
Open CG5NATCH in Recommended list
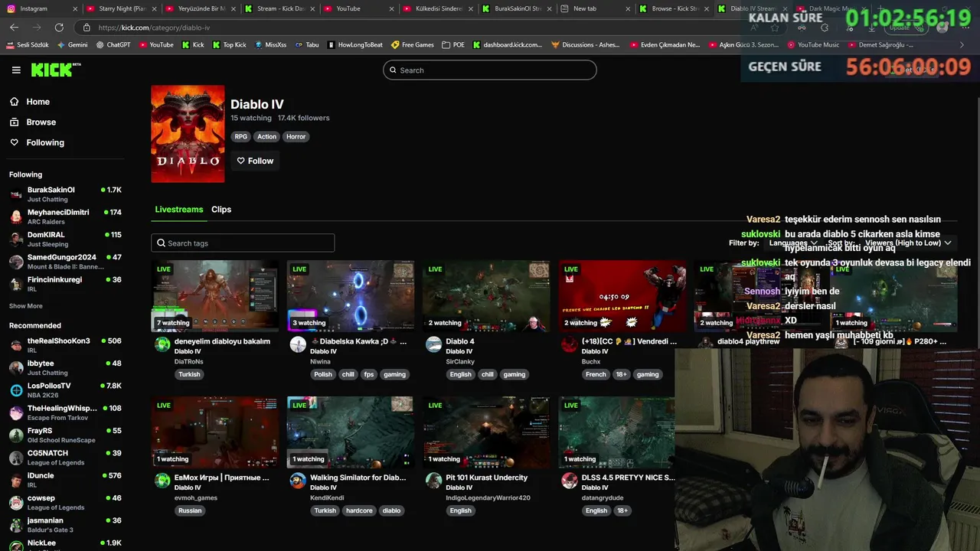tap(65, 458)
